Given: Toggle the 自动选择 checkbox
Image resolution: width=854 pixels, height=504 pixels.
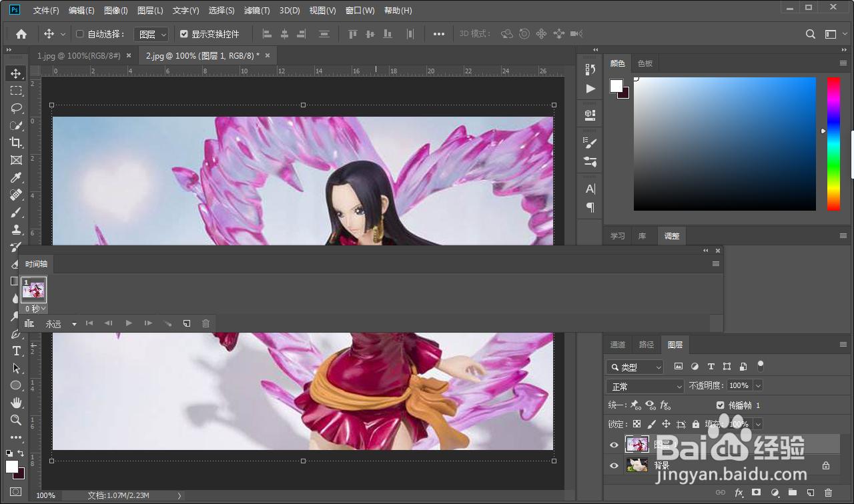Looking at the screenshot, I should pyautogui.click(x=80, y=34).
